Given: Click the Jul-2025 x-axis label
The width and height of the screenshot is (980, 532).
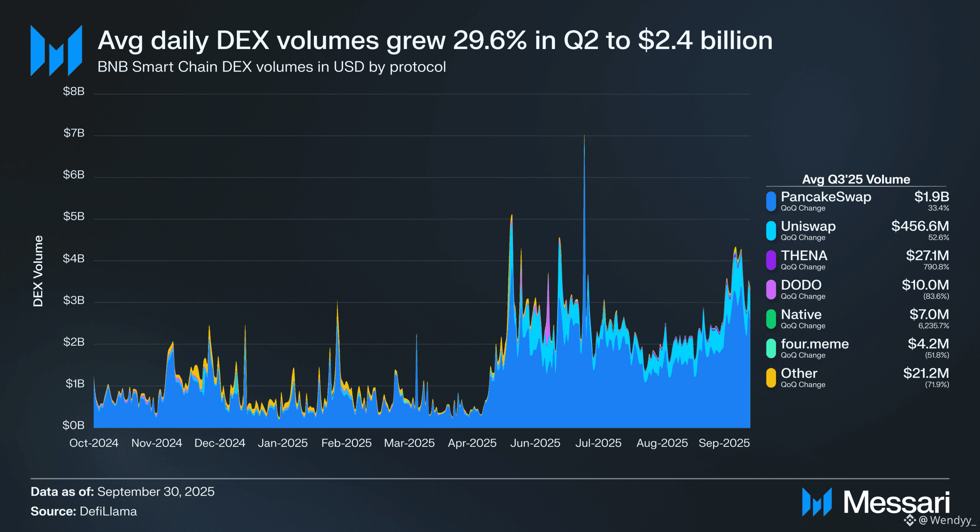Looking at the screenshot, I should coord(598,443).
